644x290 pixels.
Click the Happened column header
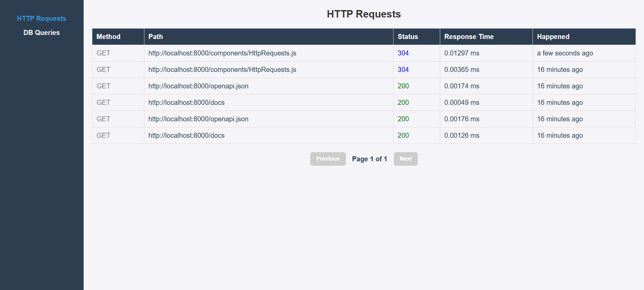[553, 37]
